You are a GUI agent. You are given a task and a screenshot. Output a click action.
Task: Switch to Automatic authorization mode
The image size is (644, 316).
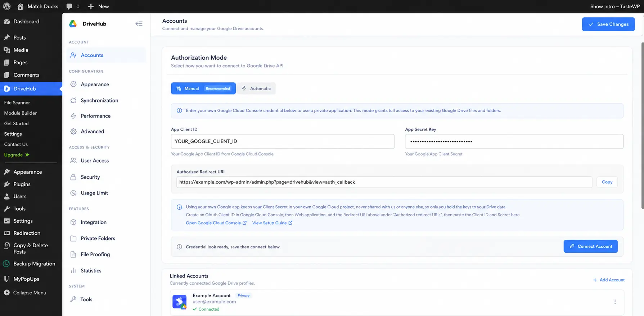pyautogui.click(x=256, y=88)
